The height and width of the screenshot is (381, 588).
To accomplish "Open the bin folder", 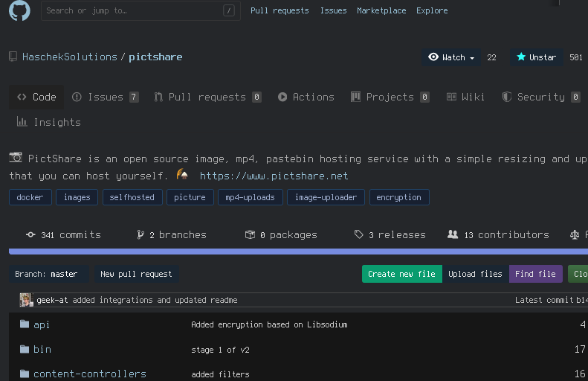I will pyautogui.click(x=42, y=349).
